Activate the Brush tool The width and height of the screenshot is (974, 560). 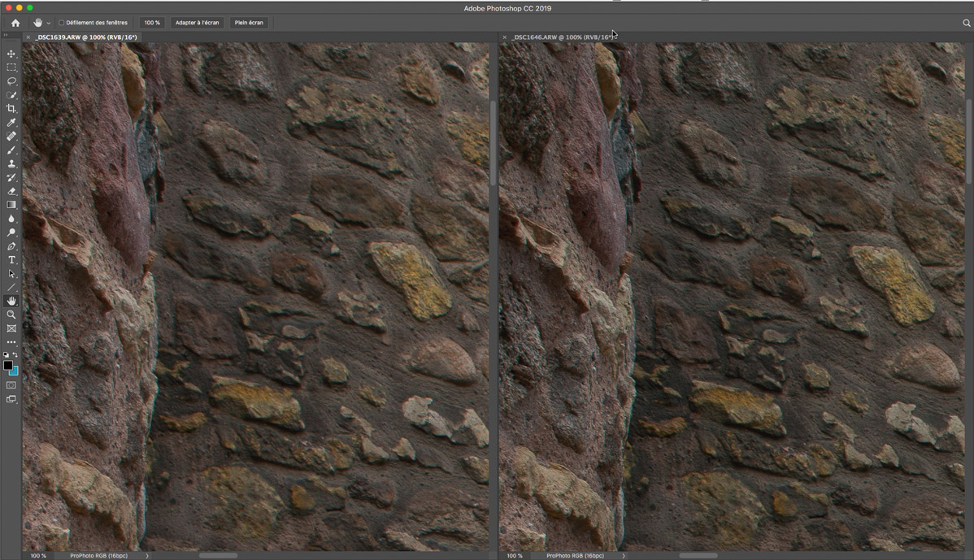pyautogui.click(x=11, y=150)
